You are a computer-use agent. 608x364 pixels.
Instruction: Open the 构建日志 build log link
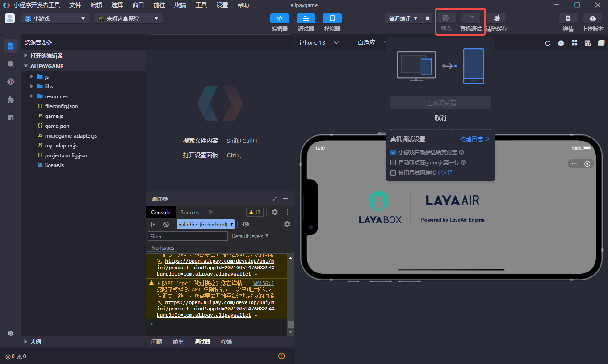point(474,139)
